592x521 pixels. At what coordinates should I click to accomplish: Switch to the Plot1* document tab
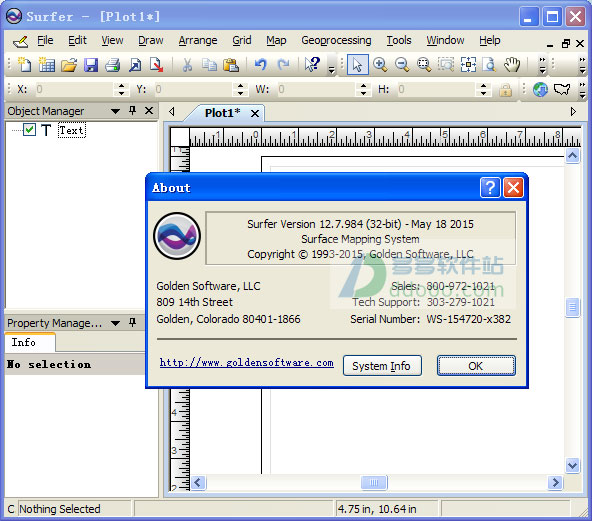pyautogui.click(x=223, y=113)
